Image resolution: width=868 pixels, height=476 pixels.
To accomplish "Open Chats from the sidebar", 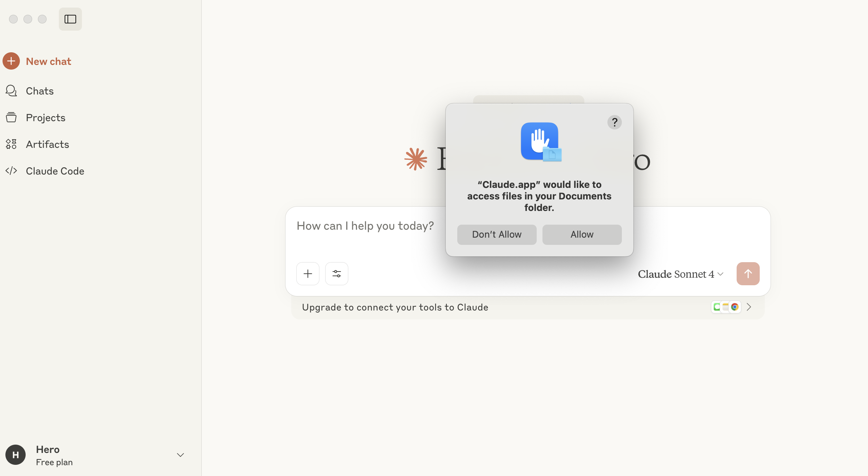I will coord(40,91).
